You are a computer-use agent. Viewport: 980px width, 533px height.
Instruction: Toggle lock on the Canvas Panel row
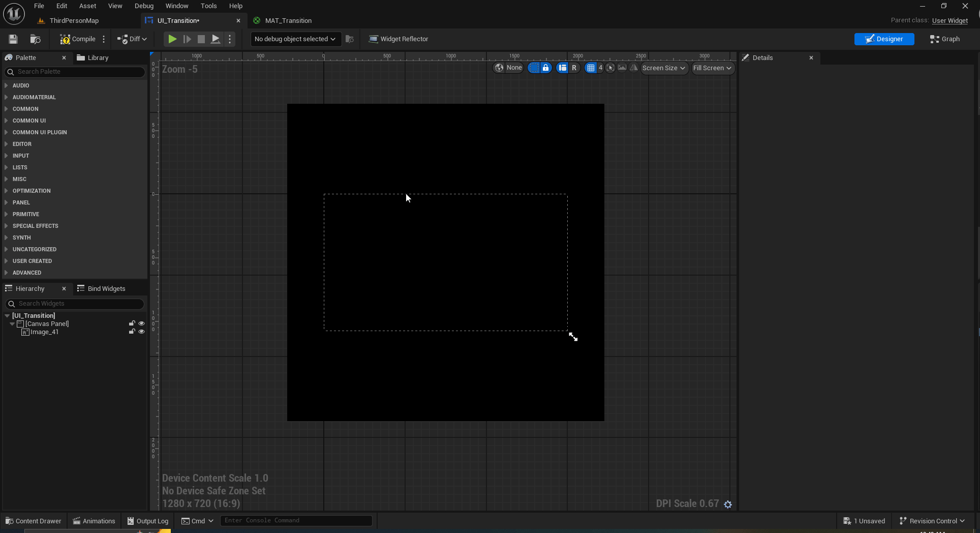point(132,323)
